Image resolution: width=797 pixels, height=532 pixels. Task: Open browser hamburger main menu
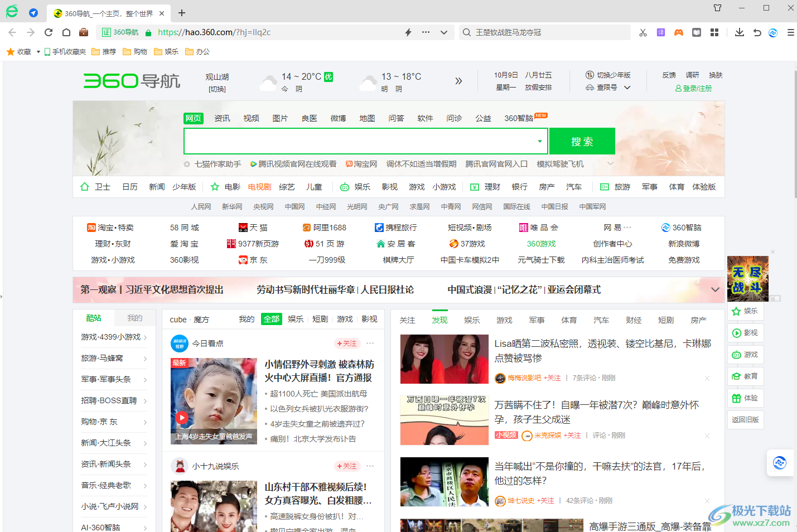(x=790, y=32)
